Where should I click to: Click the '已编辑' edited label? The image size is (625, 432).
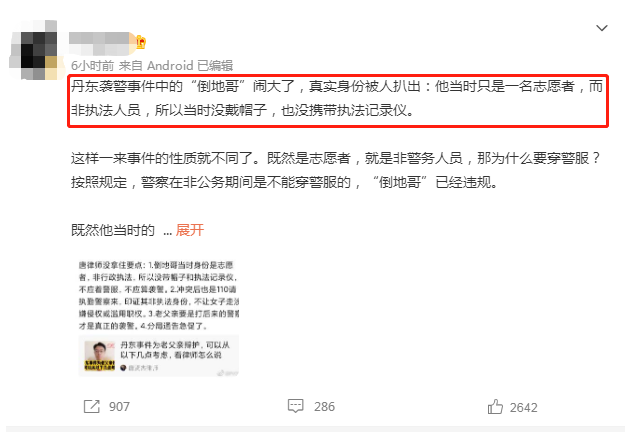(x=215, y=65)
